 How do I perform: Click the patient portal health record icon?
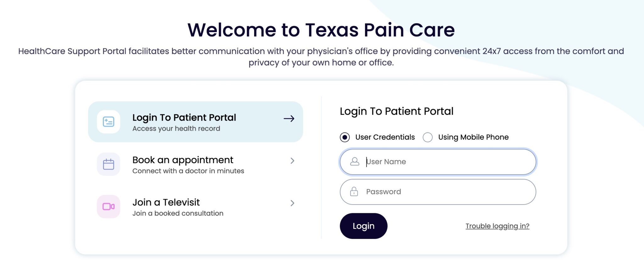108,122
